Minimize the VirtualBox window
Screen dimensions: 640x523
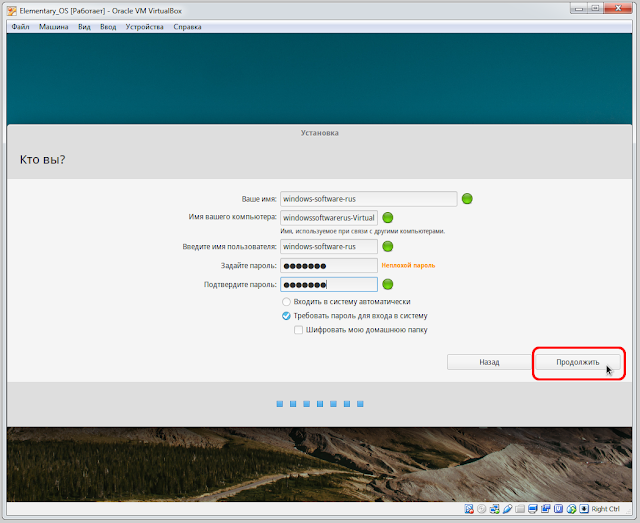[579, 8]
